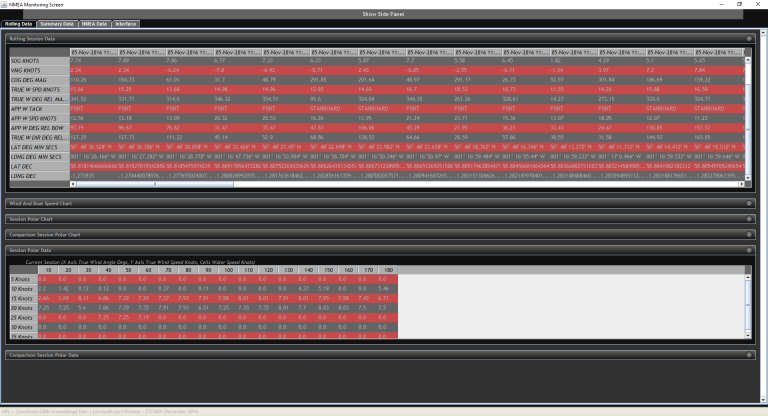The height and width of the screenshot is (416, 768).
Task: Select the 30 Knots polar row header
Action: click(x=24, y=327)
